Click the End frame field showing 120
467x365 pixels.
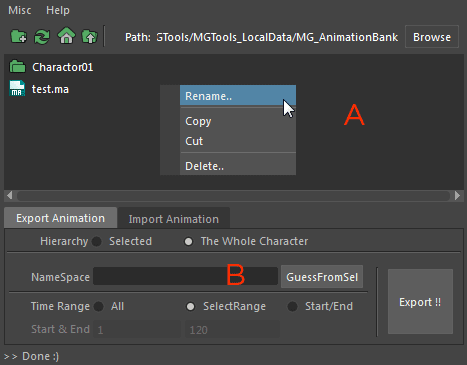[232, 329]
